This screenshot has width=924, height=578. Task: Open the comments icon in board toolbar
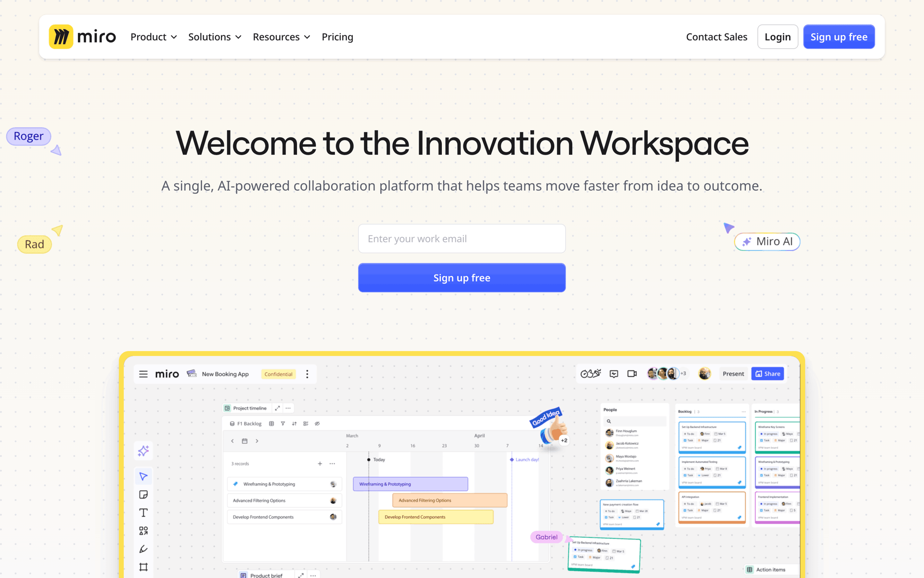pyautogui.click(x=614, y=373)
